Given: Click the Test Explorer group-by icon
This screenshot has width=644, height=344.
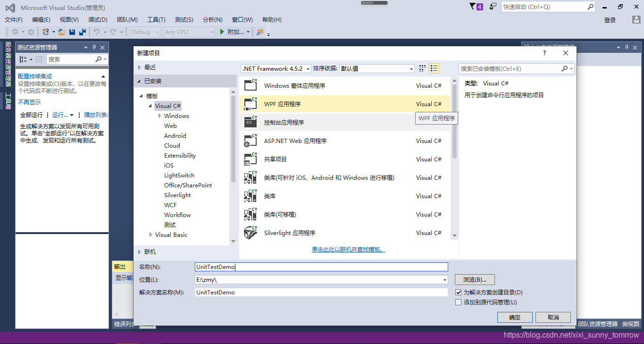Looking at the screenshot, I should 23,59.
